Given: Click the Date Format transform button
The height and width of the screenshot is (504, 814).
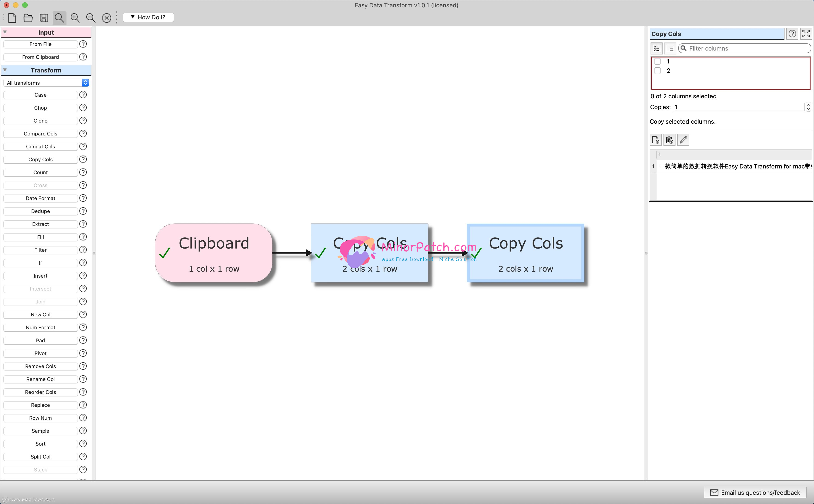Looking at the screenshot, I should pos(40,198).
